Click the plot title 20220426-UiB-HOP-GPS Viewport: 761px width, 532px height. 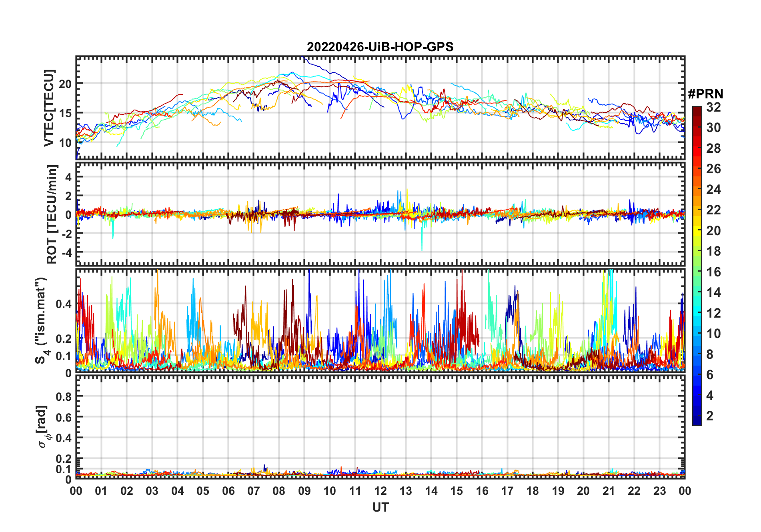click(380, 47)
